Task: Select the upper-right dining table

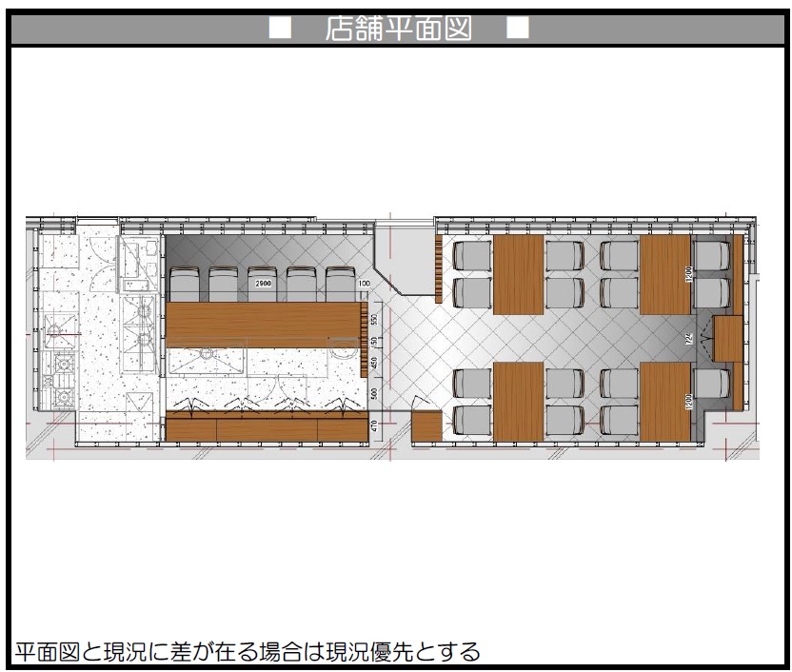Action: coord(665,274)
